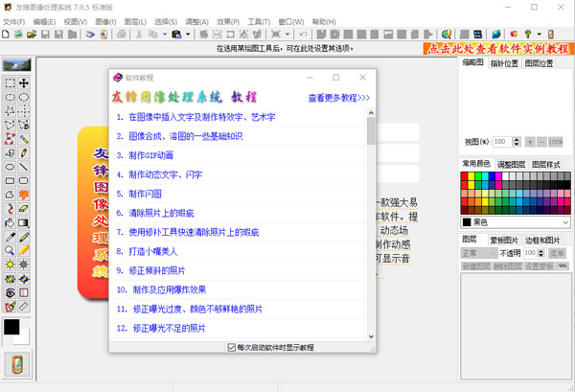Open the paste options dropdown arrow
Image resolution: width=575 pixels, height=392 pixels.
[x=189, y=35]
